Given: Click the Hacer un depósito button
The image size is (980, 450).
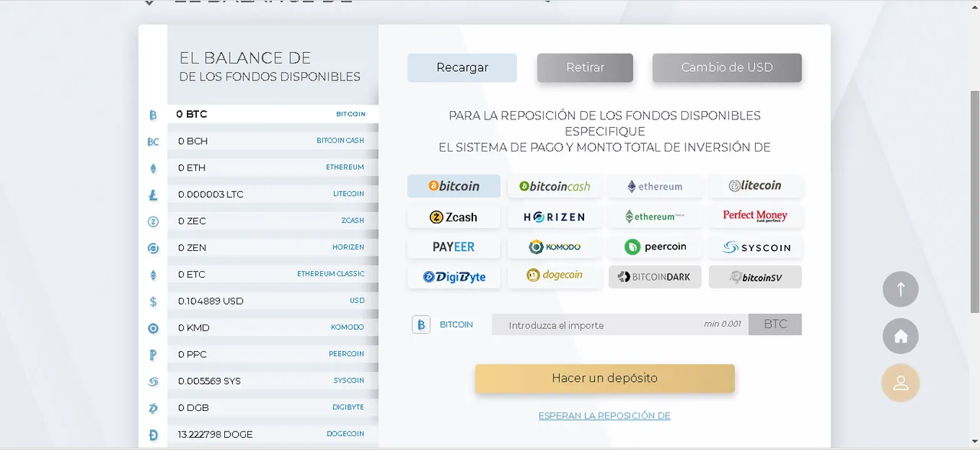Looking at the screenshot, I should tap(605, 378).
